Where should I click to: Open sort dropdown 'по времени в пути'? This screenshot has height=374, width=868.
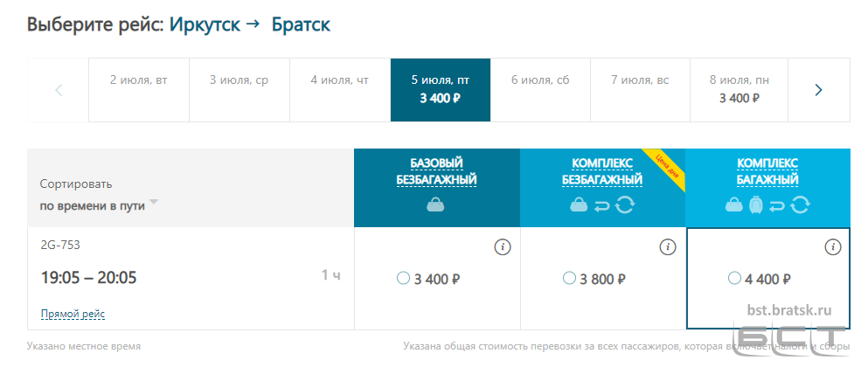[x=99, y=206]
